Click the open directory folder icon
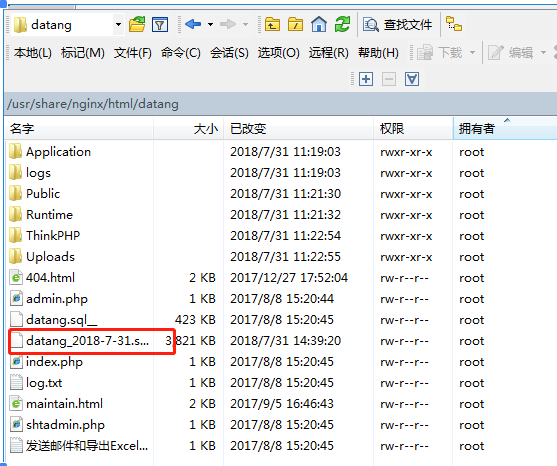Screen dimensions: 557x466 click(x=137, y=25)
